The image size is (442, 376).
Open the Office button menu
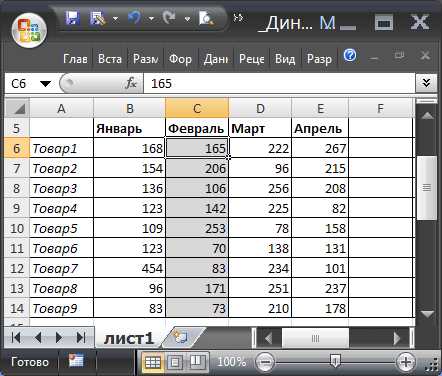coord(29,30)
